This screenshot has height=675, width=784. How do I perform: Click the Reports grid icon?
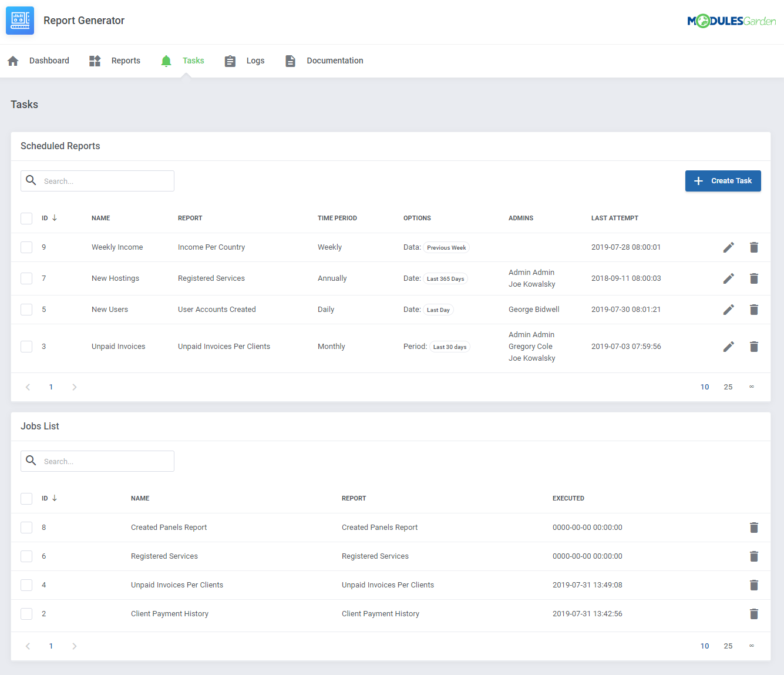pyautogui.click(x=95, y=61)
